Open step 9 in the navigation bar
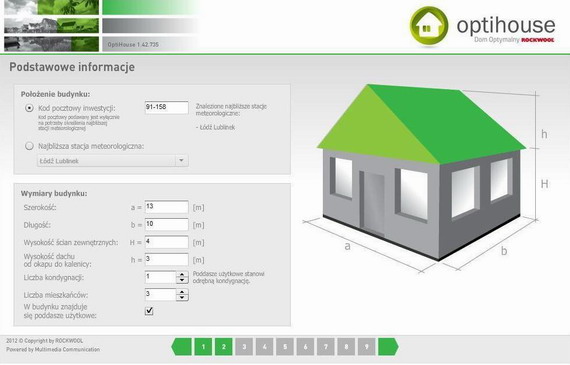Viewport: 570px width, 365px height. [366, 346]
